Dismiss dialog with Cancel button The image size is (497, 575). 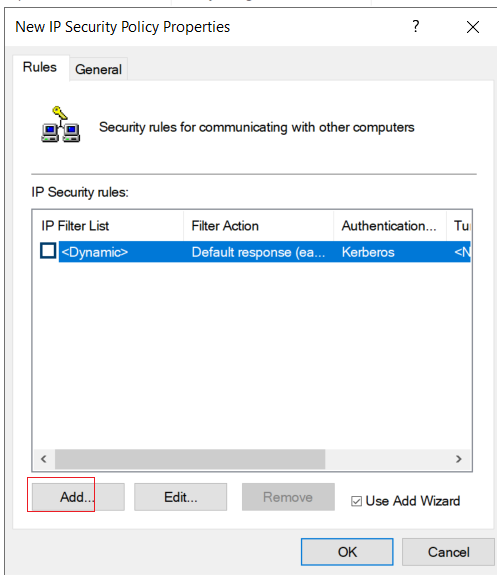pos(448,552)
